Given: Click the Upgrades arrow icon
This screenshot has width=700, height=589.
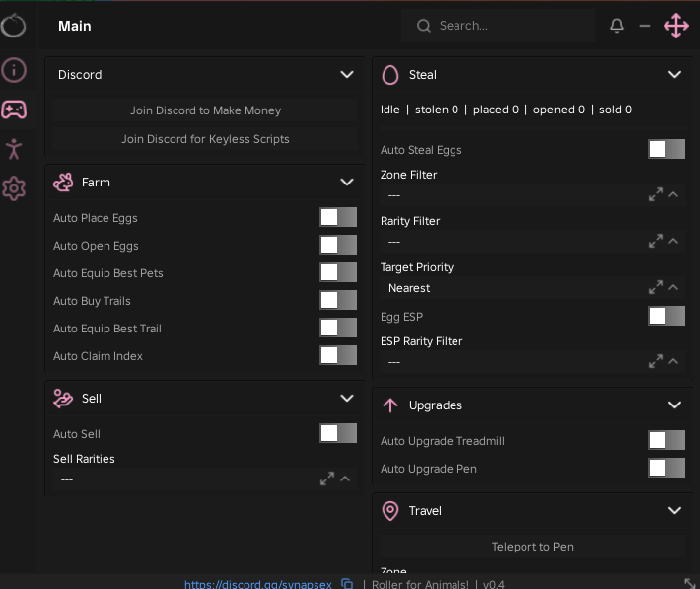Looking at the screenshot, I should [390, 405].
